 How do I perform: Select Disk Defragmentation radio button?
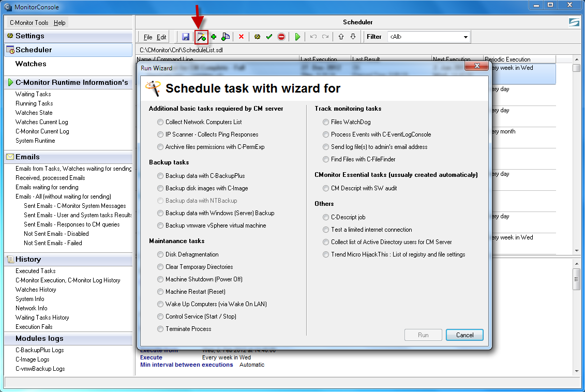tap(160, 254)
